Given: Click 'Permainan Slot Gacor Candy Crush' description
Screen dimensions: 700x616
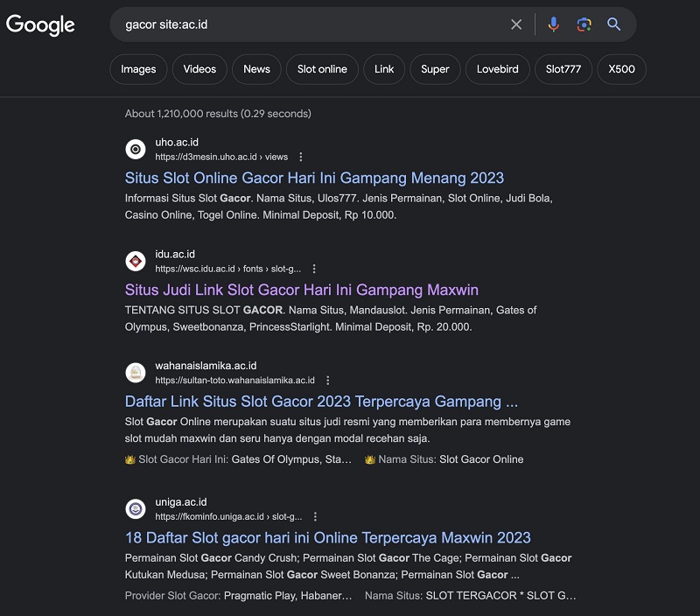Looking at the screenshot, I should [348, 566].
